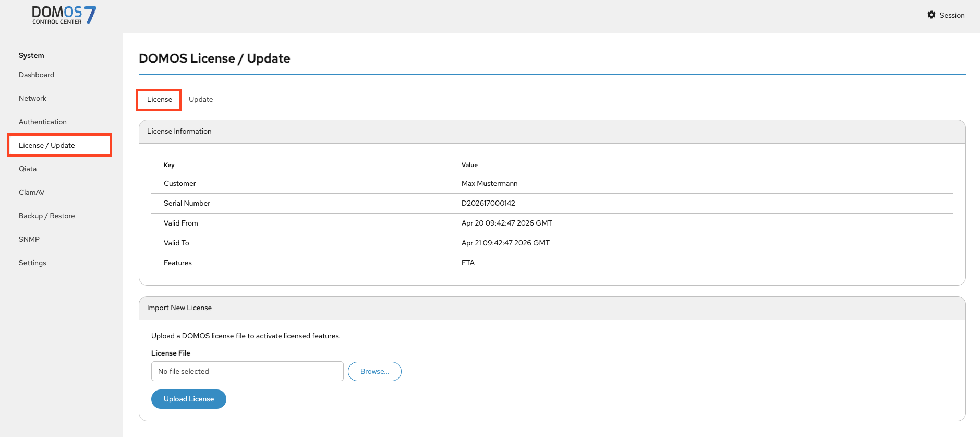This screenshot has height=437, width=980.
Task: Click the Features value FTA
Action: pos(468,263)
